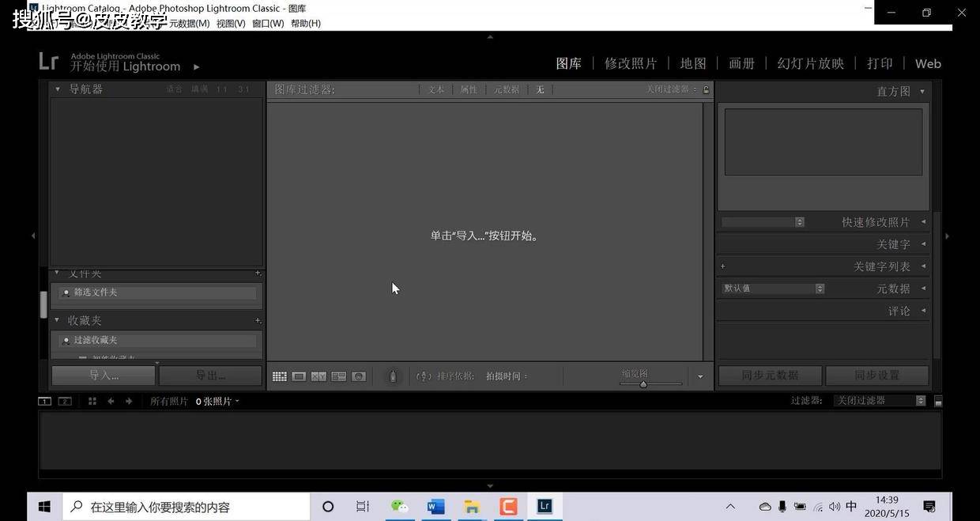Click the 导入 button

tap(102, 375)
